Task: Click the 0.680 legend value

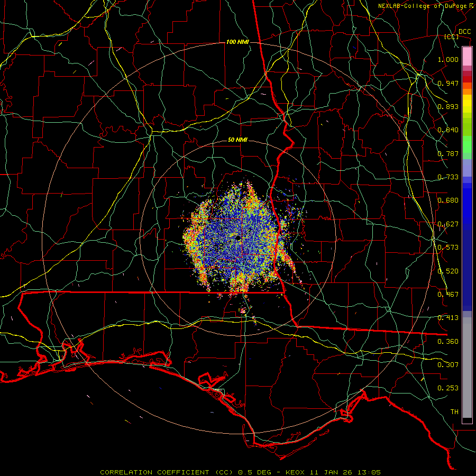Action: [448, 200]
